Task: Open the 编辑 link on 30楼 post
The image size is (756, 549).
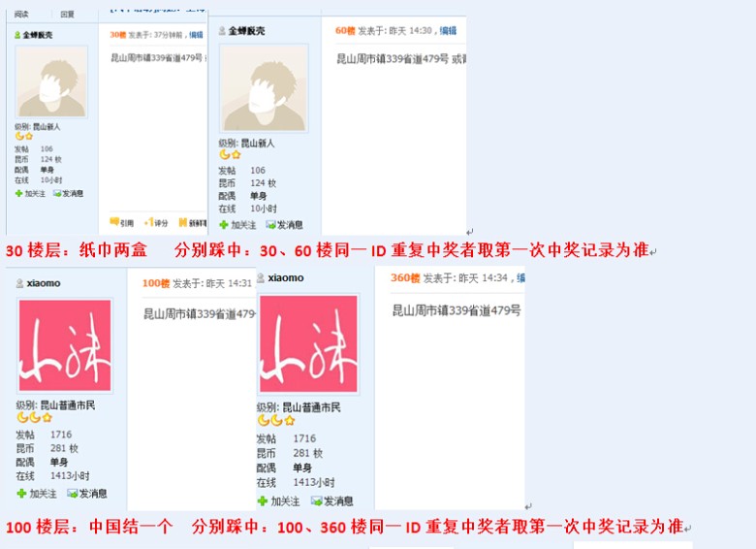Action: point(196,35)
